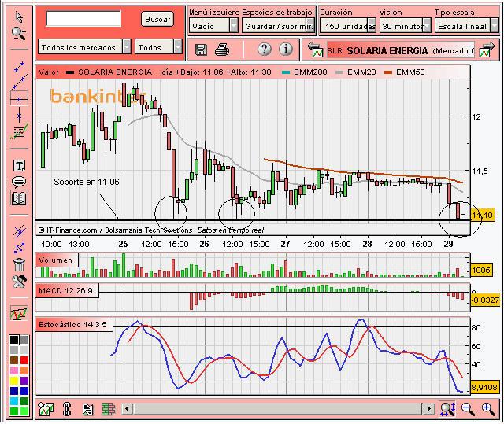Click the information i icon

[285, 49]
